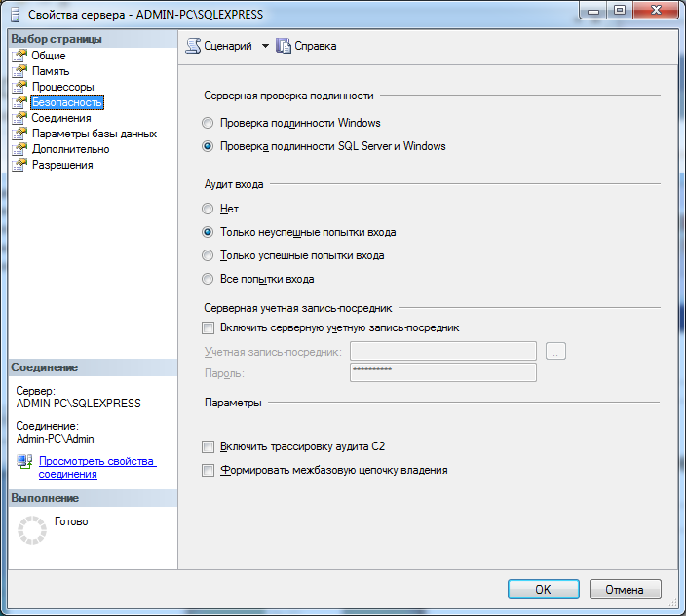Open the Общие page
The width and height of the screenshot is (686, 616).
click(49, 56)
